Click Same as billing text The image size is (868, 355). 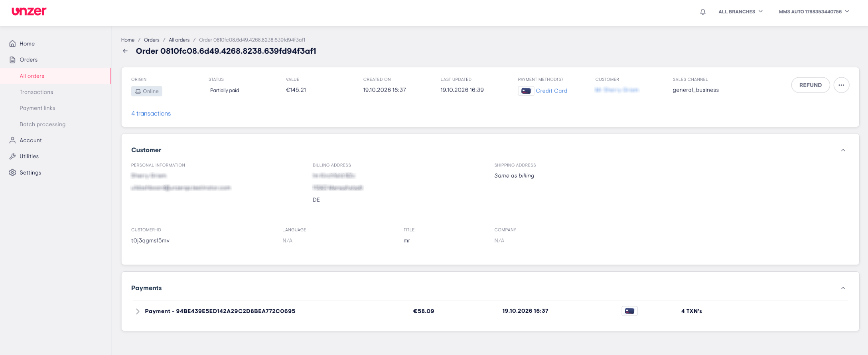(514, 176)
